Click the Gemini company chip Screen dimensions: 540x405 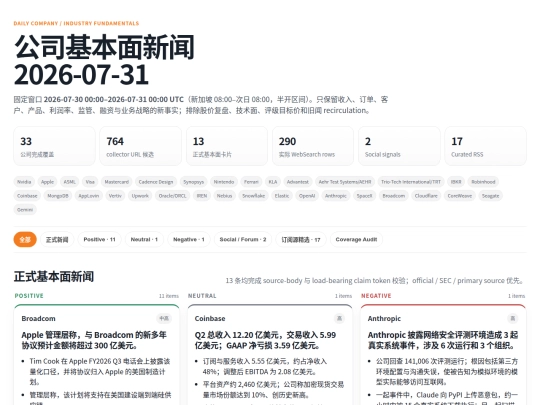pos(25,209)
